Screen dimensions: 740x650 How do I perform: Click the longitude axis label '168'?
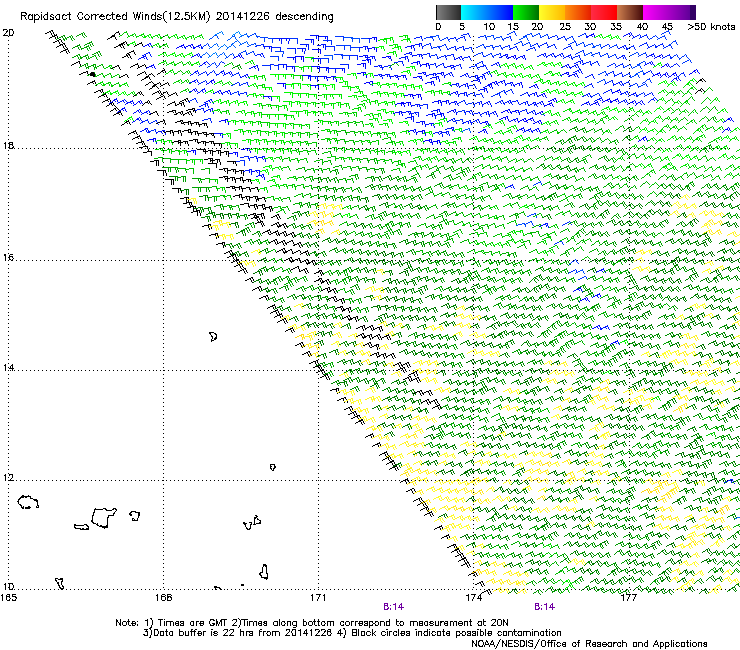(x=164, y=598)
